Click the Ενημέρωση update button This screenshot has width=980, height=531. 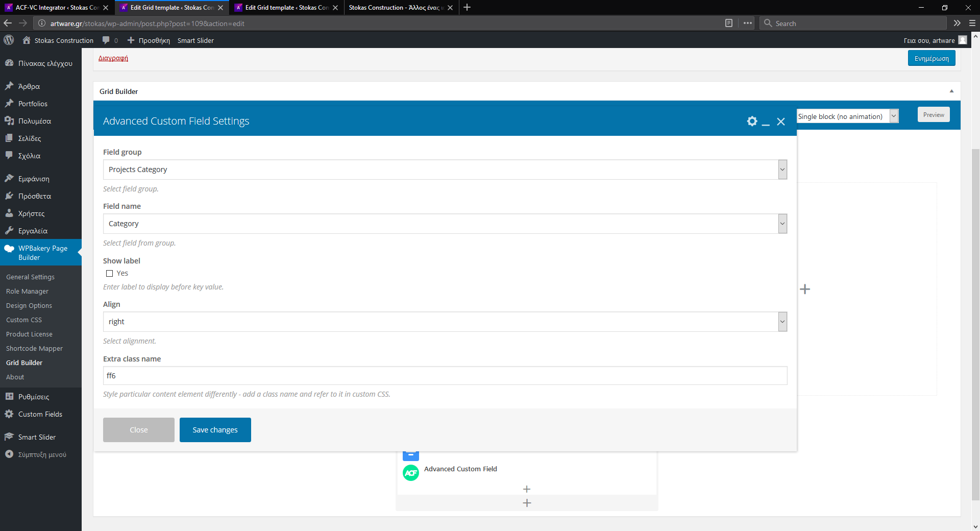click(932, 59)
